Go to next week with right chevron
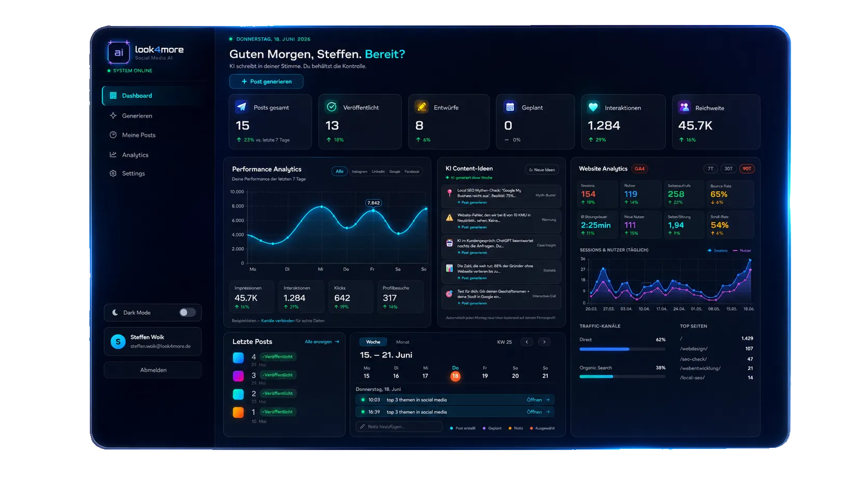868x489 pixels. pos(544,342)
